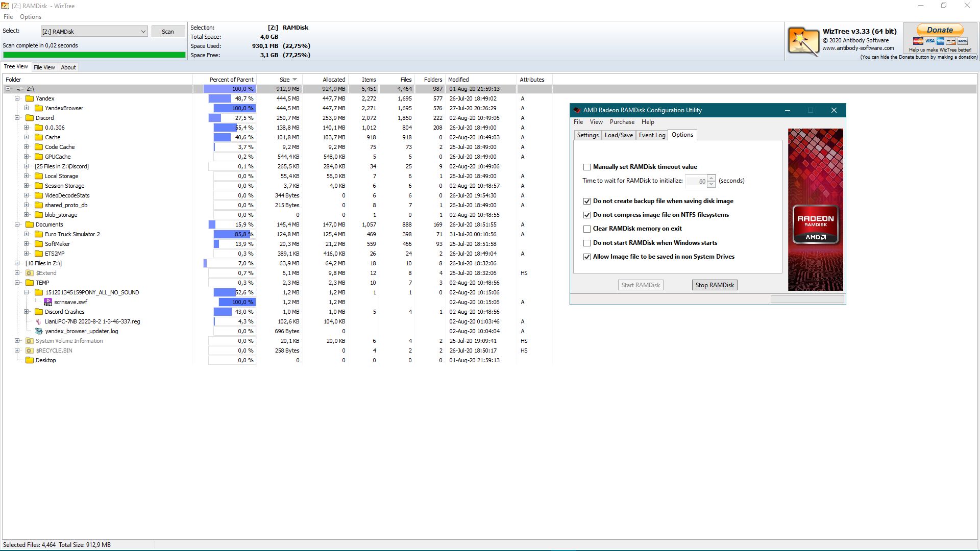Click the yandex_browser_updater.log file icon
The height and width of the screenshot is (551, 980).
(x=39, y=332)
